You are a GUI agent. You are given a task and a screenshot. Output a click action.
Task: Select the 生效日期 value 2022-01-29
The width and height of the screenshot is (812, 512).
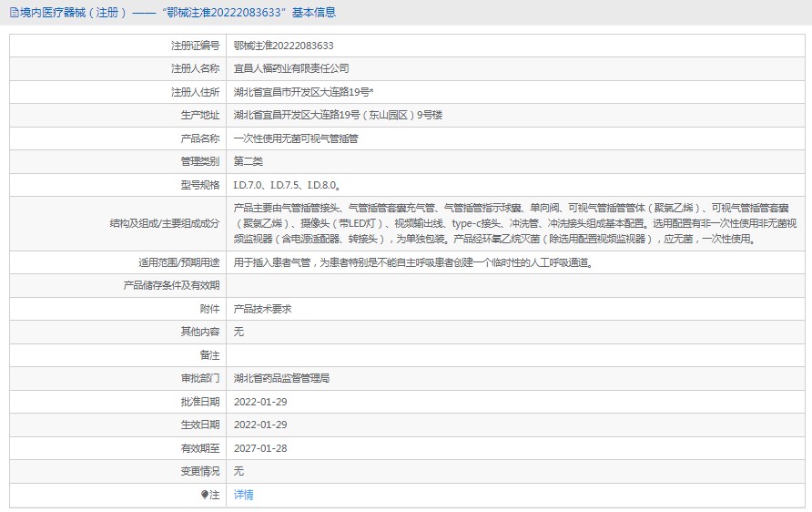(x=260, y=425)
